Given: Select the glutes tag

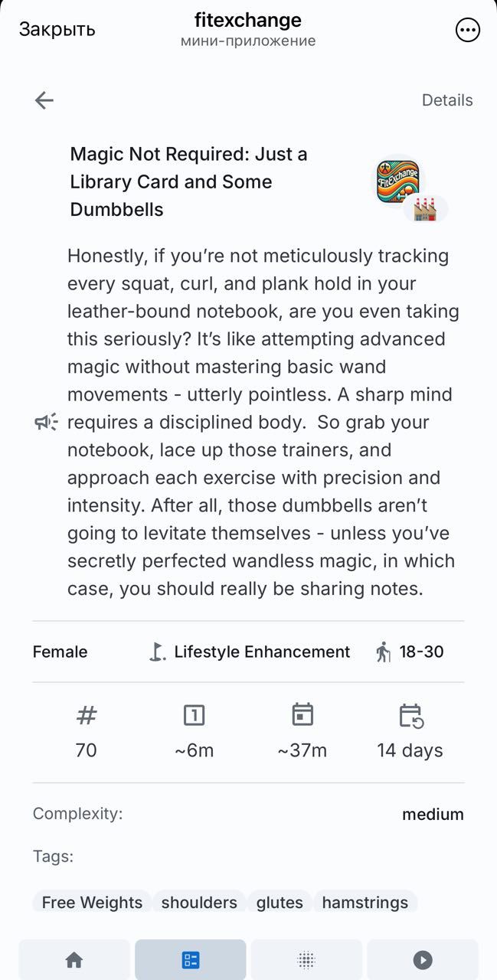Looking at the screenshot, I should [x=280, y=903].
